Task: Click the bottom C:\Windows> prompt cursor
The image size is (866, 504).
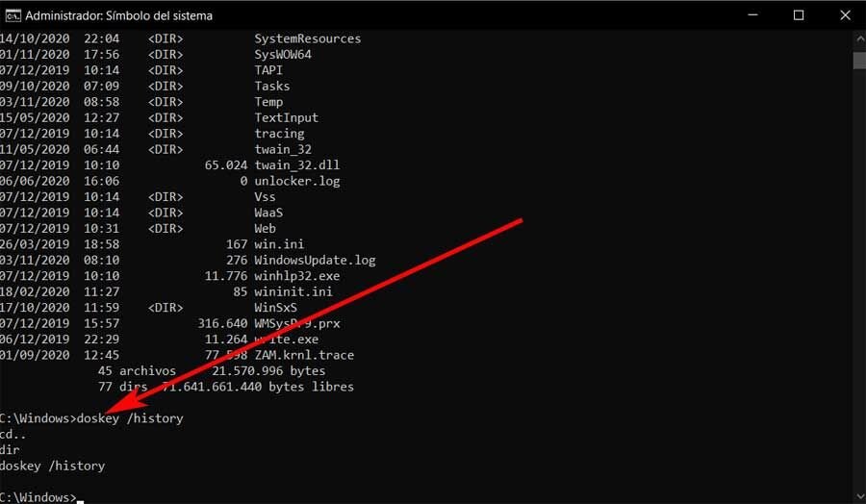Action: tap(81, 500)
